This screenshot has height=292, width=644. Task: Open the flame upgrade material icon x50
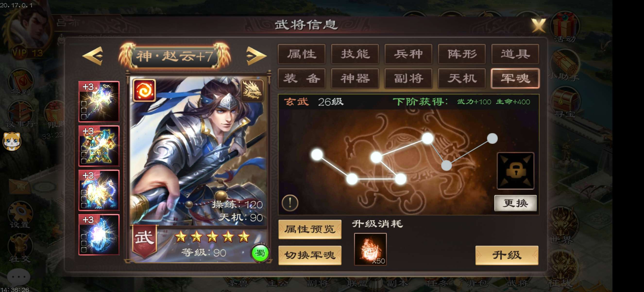click(x=370, y=249)
